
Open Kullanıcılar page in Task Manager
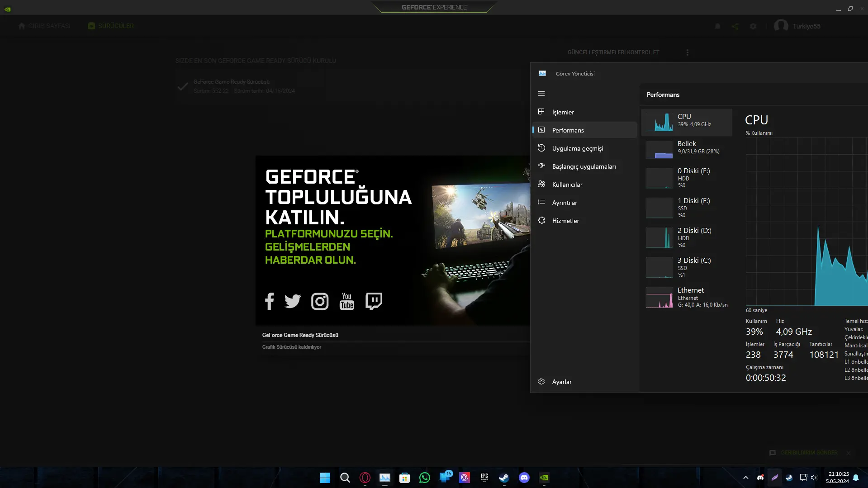point(585,185)
